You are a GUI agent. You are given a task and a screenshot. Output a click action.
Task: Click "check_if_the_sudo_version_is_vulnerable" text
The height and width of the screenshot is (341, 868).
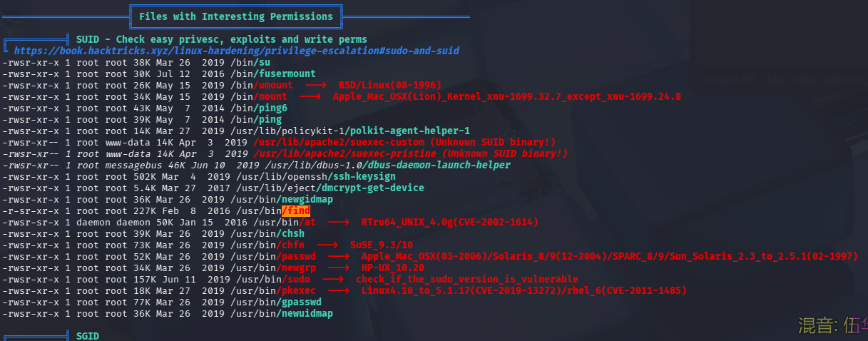pyautogui.click(x=466, y=279)
